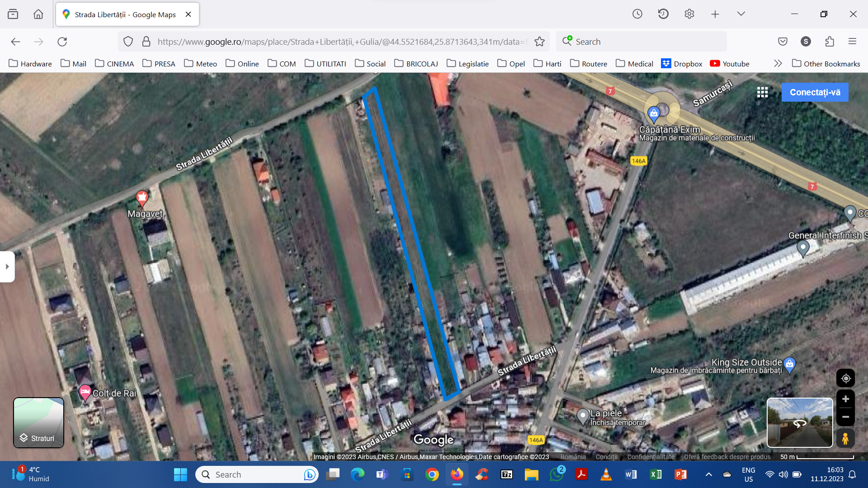
Task: Expand the collapsed side panel arrow
Action: 7,267
